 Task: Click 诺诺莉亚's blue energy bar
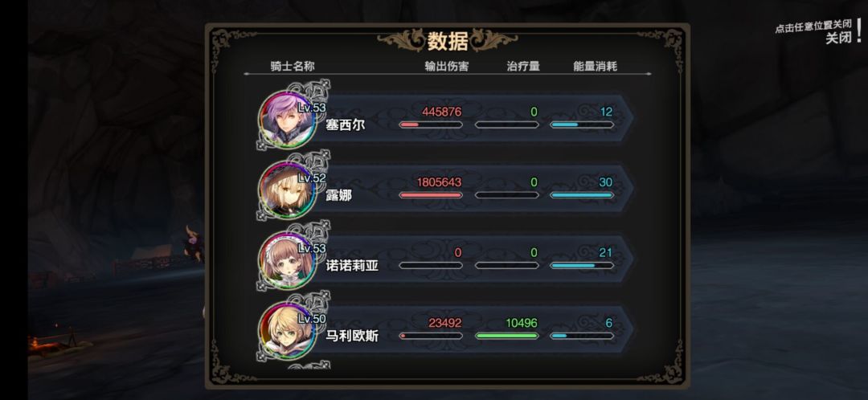[582, 266]
